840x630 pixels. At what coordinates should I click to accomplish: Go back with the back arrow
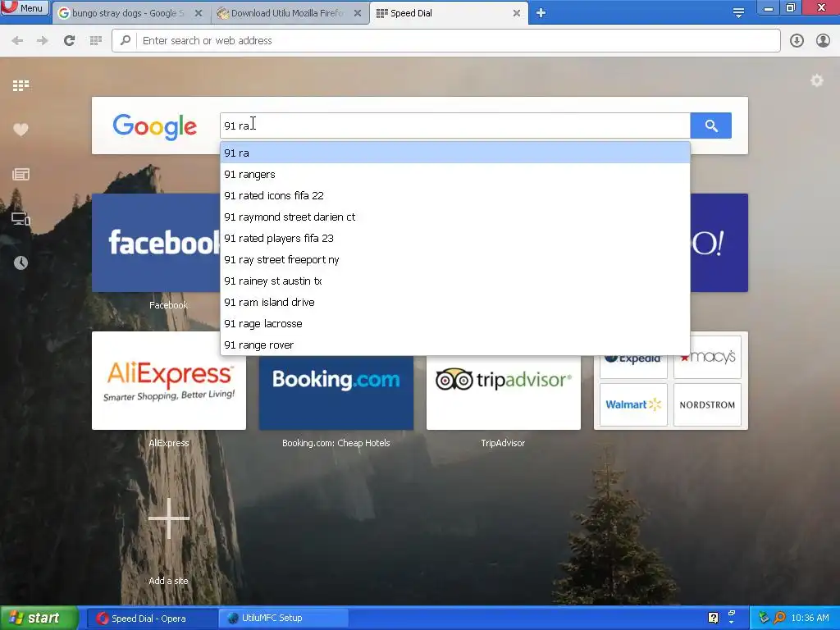pyautogui.click(x=17, y=41)
